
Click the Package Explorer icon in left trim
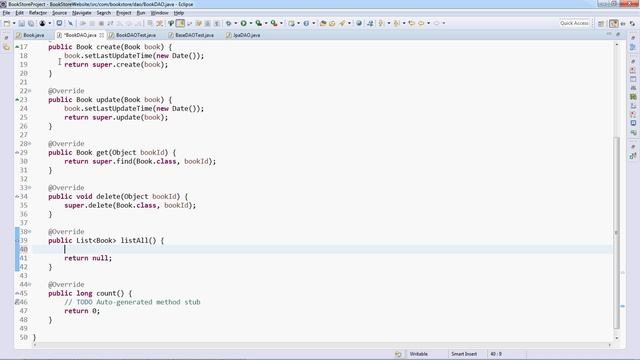pos(6,47)
